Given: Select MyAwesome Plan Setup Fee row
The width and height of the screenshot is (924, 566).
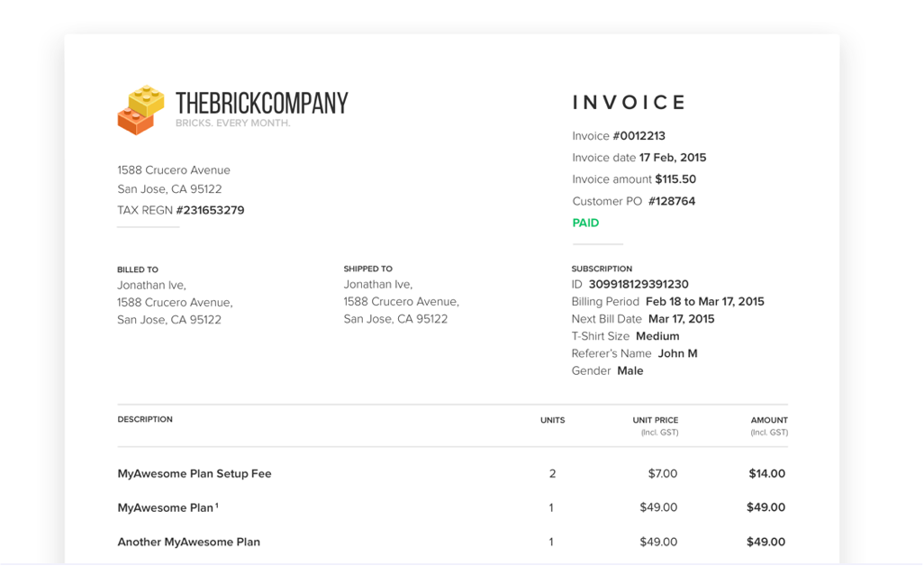Looking at the screenshot, I should 195,473.
